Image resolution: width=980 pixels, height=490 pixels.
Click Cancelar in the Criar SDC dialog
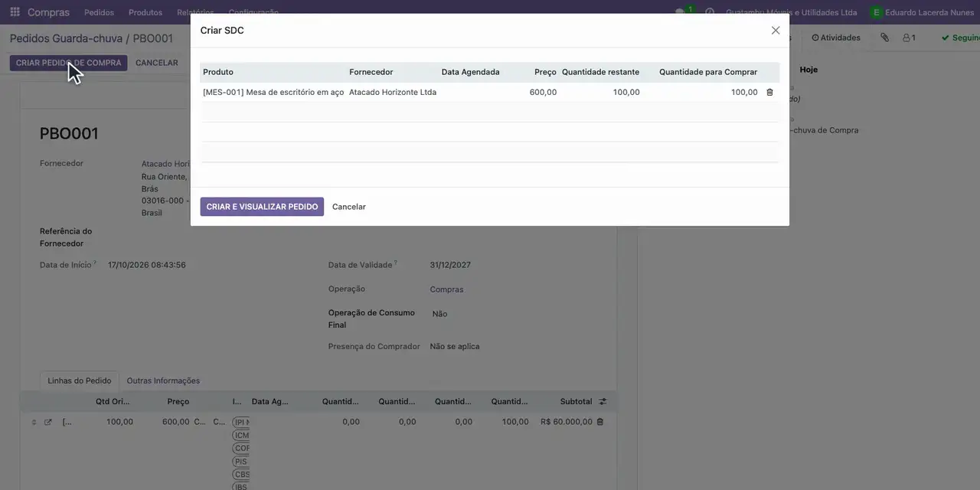[x=349, y=207]
